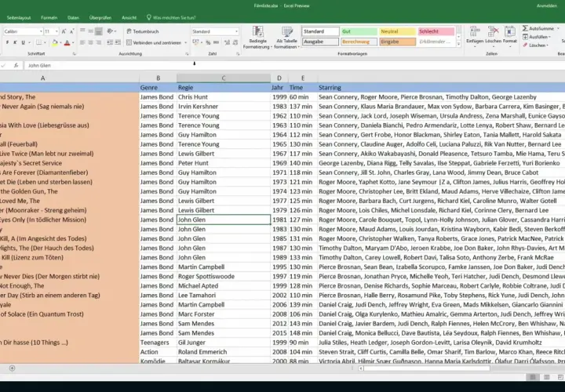This screenshot has width=565, height=392.
Task: Align text left
Action: coord(82,42)
